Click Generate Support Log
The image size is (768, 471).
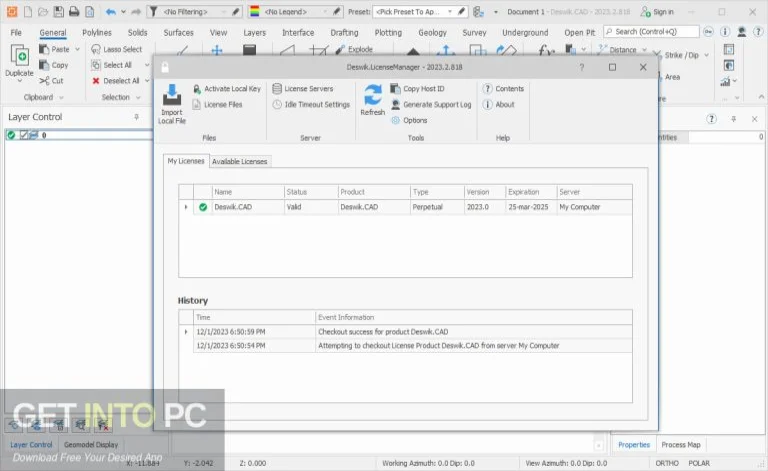pyautogui.click(x=431, y=104)
